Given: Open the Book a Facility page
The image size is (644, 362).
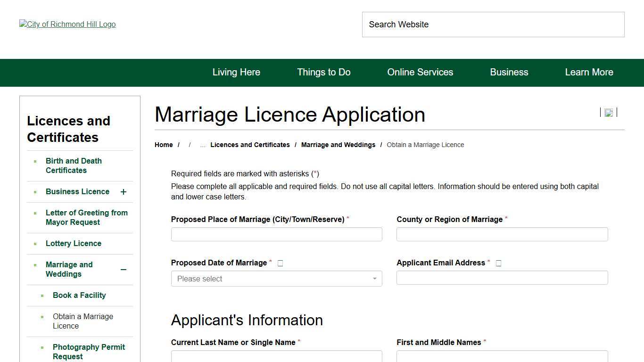Looking at the screenshot, I should point(79,295).
